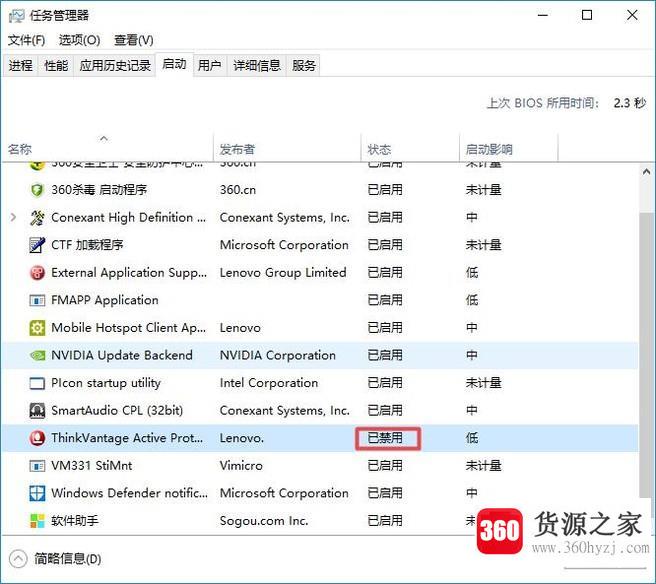Switch to the 服务 tab
Screen dimensions: 656x584
[304, 66]
